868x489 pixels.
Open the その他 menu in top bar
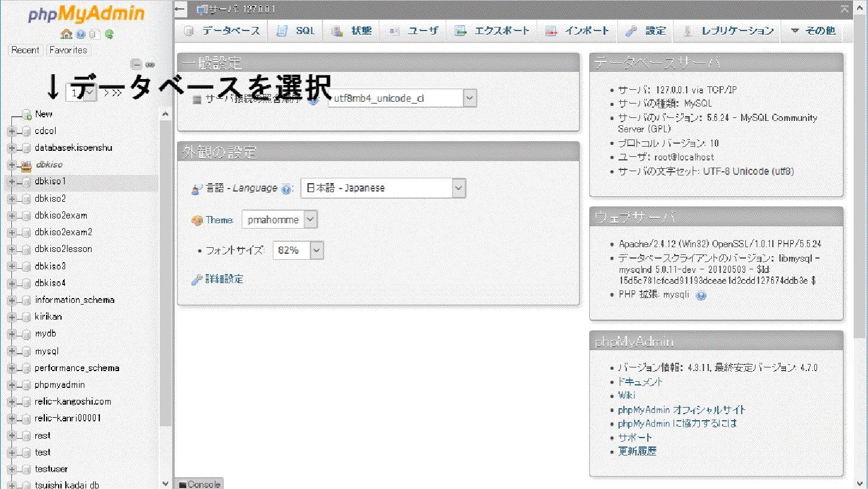pos(813,31)
